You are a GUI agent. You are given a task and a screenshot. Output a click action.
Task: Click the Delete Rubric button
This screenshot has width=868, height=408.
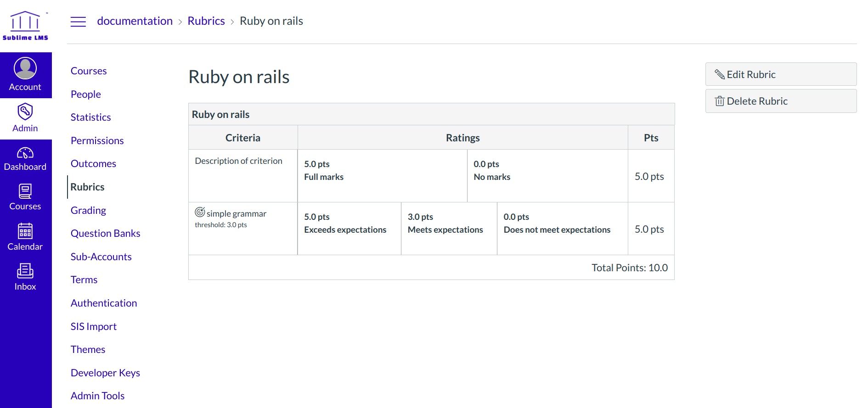[781, 101]
